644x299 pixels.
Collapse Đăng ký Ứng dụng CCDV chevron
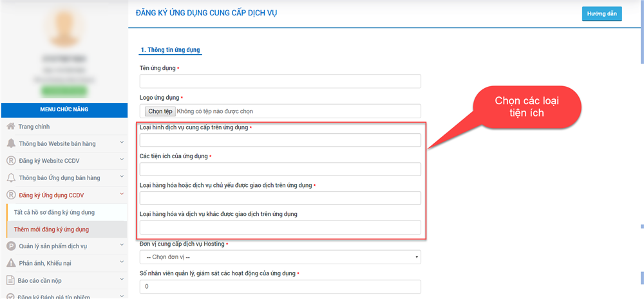(122, 194)
